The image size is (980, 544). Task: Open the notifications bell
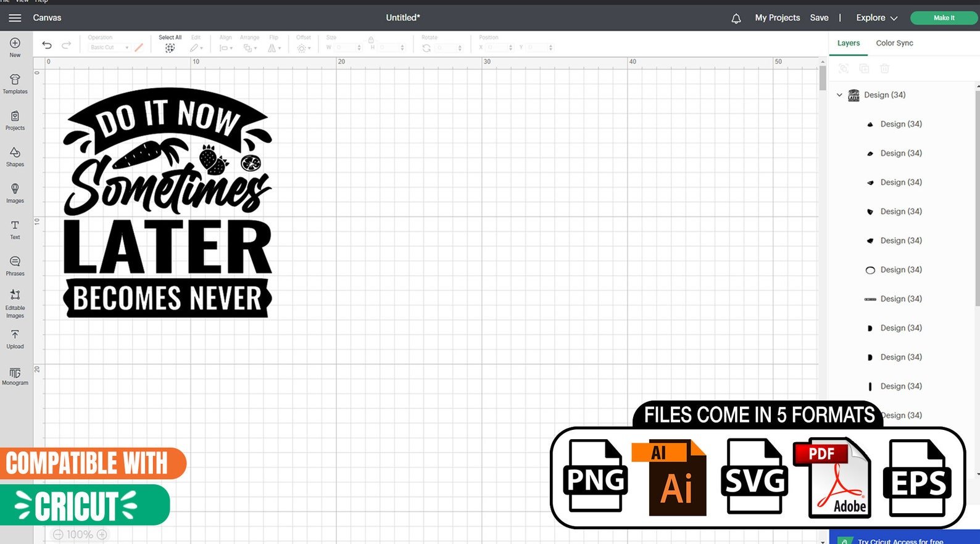click(x=736, y=19)
